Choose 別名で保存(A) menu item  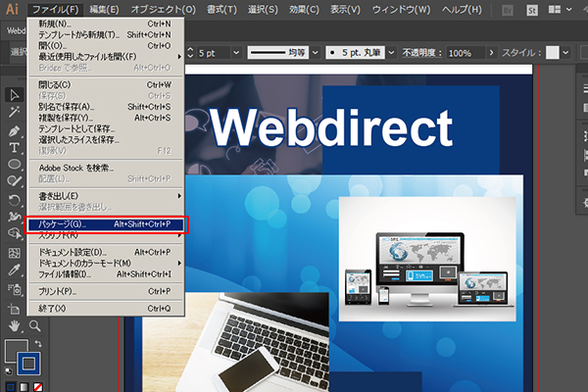point(106,107)
